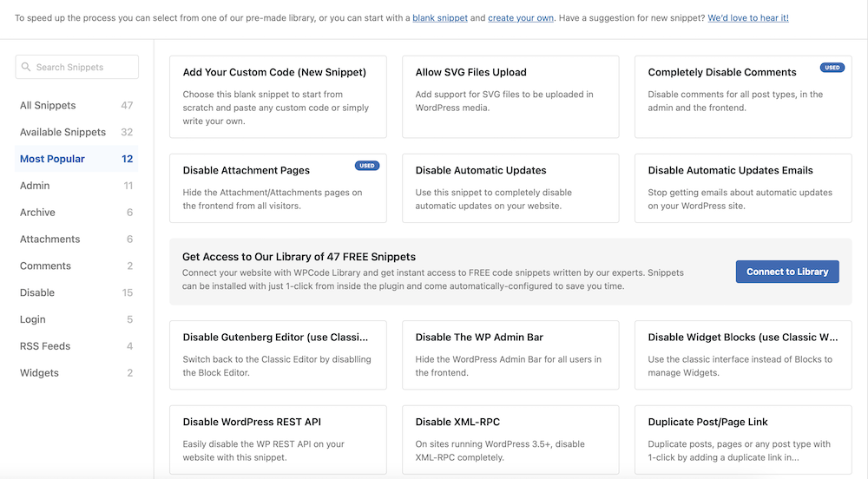
Task: Switch to the Login category
Action: (76, 319)
